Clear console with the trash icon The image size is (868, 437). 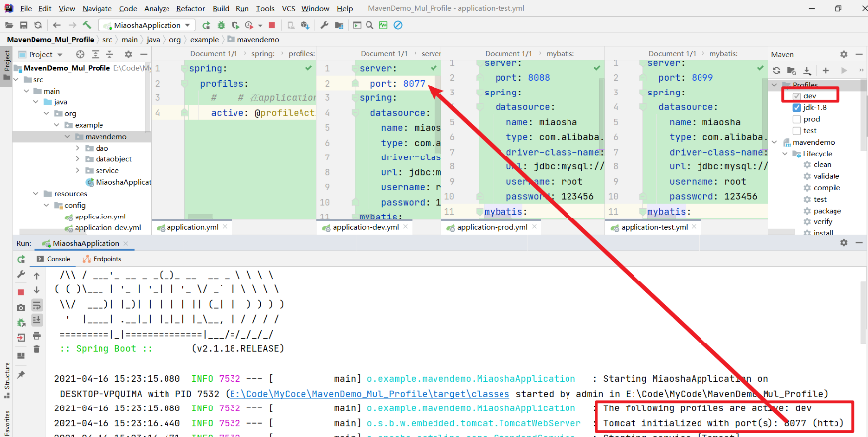pyautogui.click(x=37, y=349)
